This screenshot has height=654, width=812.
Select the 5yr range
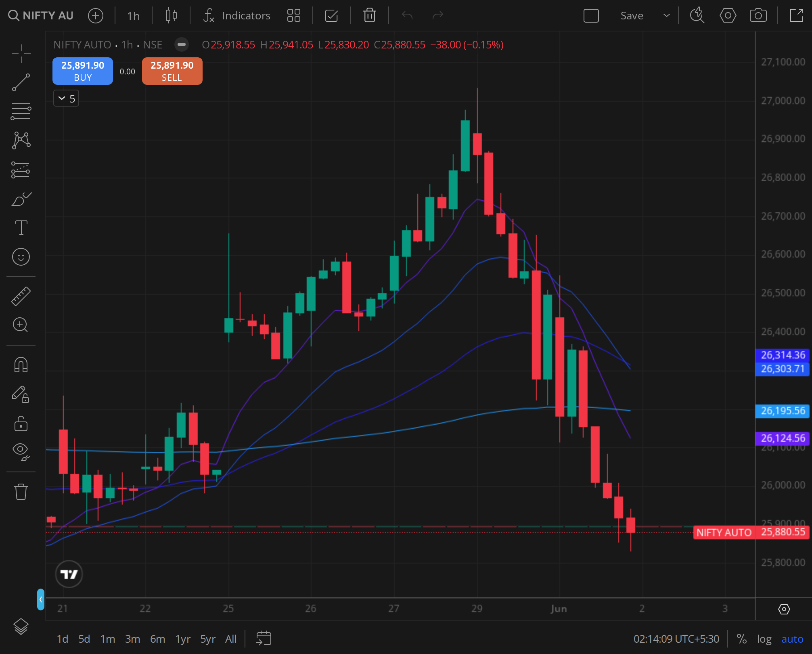coord(208,639)
